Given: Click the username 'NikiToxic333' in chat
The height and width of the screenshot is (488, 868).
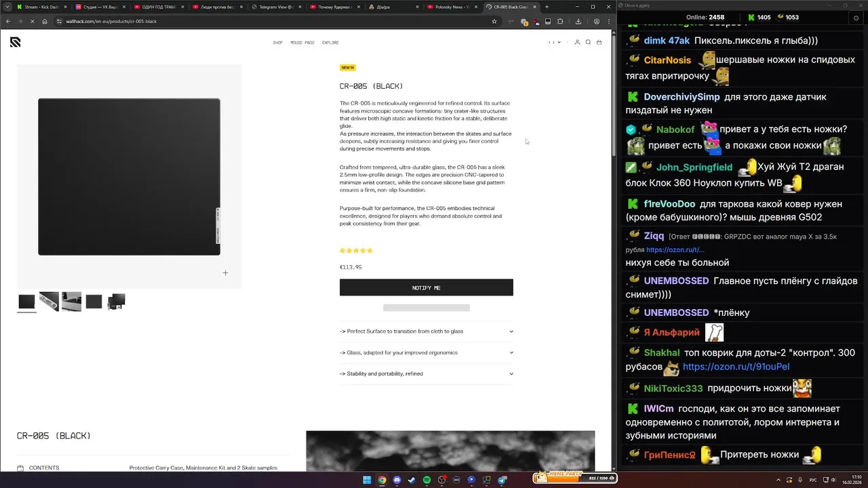Looking at the screenshot, I should 673,388.
